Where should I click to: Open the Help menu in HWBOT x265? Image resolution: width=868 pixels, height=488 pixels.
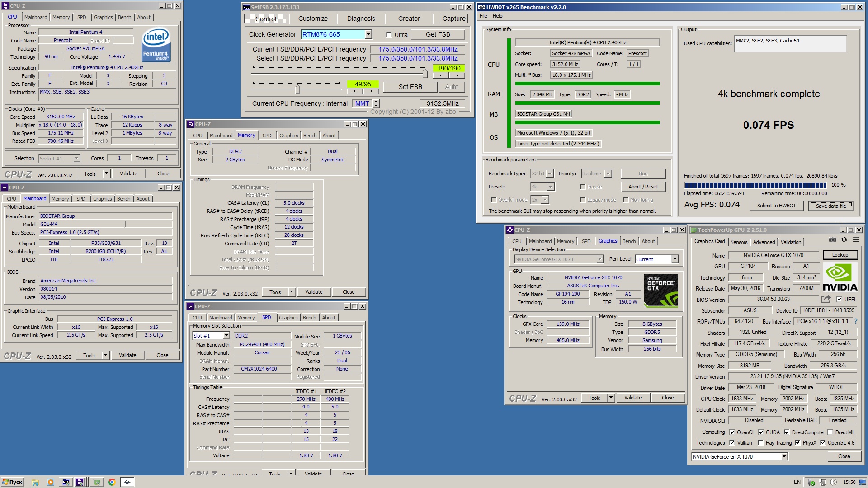pyautogui.click(x=497, y=16)
